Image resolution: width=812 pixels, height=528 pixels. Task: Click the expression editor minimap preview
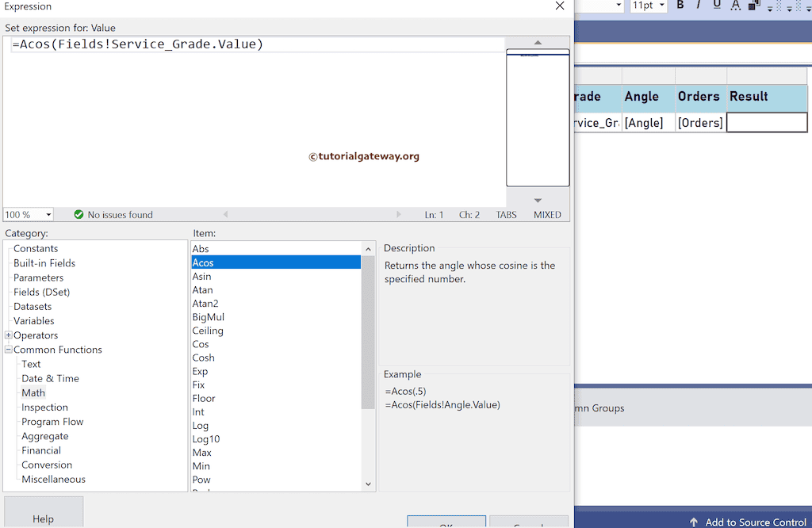[x=538, y=118]
